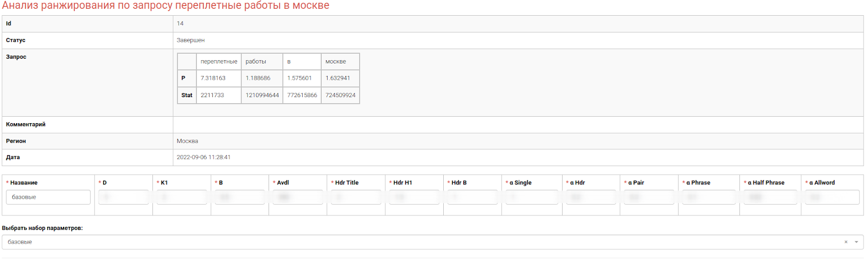Click the α Pair input field
The width and height of the screenshot is (868, 261).
649,197
